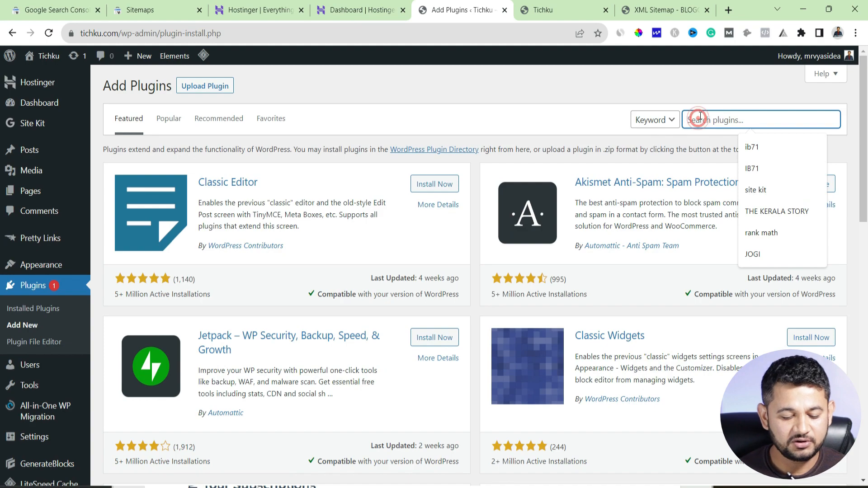Open Site Kit in the sidebar
Screen dimensions: 868x488
tap(45, 123)
